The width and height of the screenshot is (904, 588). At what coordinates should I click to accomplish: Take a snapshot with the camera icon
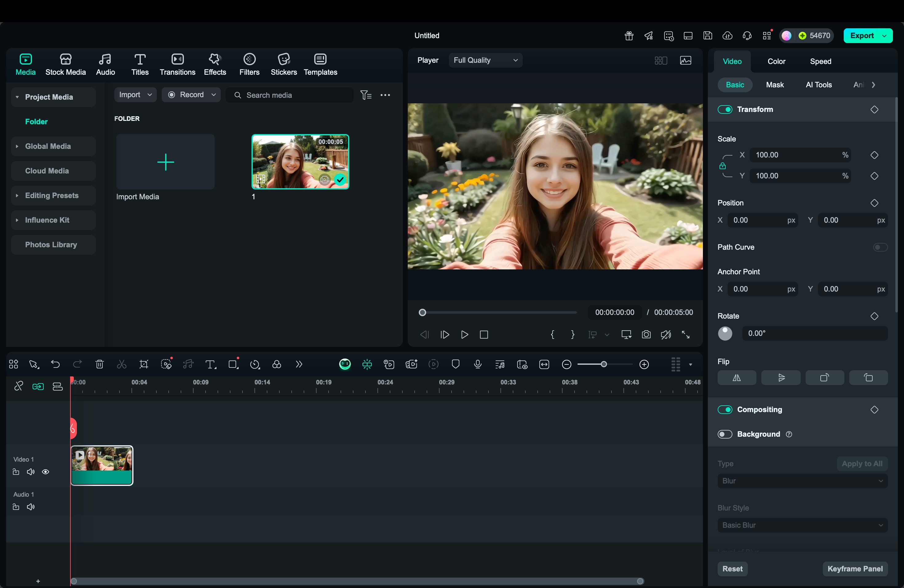coord(646,335)
